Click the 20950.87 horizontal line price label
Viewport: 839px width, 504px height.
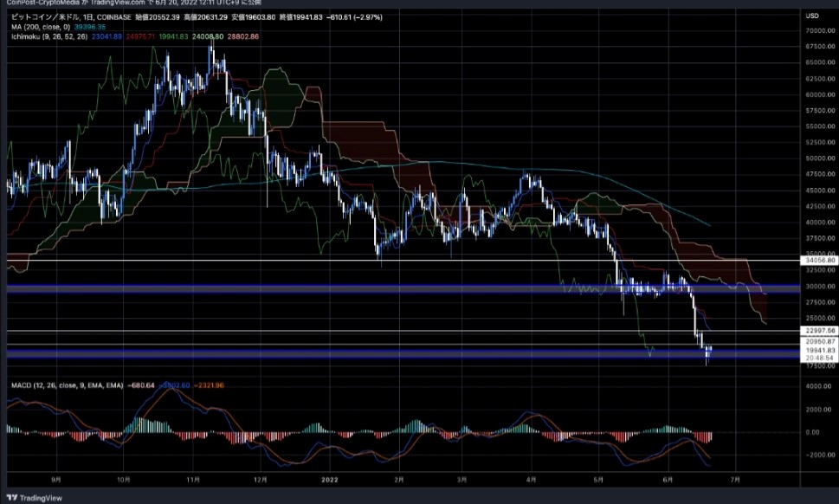[819, 341]
